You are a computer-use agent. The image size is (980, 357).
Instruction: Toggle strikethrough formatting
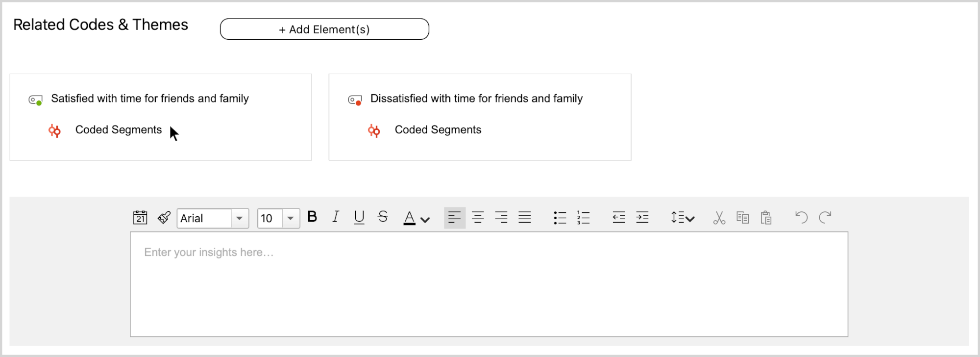[x=383, y=217]
